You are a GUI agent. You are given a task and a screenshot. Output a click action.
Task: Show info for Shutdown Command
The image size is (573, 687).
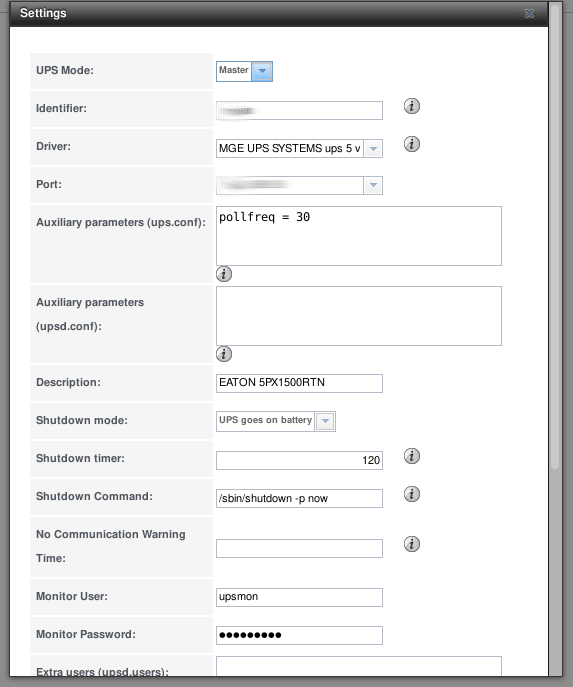pyautogui.click(x=411, y=494)
